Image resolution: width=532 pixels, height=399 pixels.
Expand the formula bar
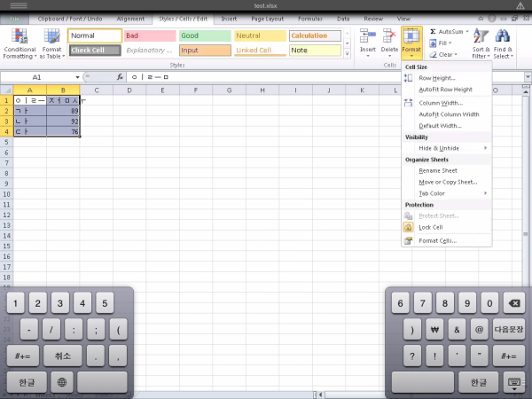click(528, 77)
